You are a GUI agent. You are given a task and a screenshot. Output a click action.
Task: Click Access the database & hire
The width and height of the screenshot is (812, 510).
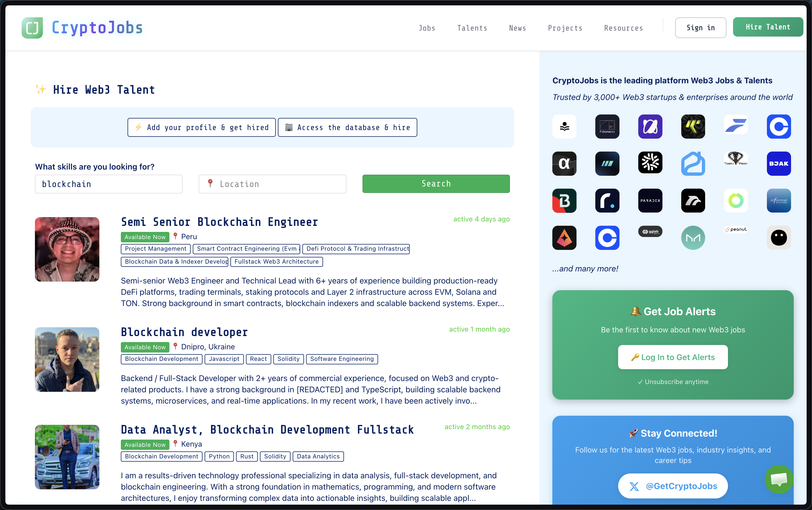tap(347, 127)
